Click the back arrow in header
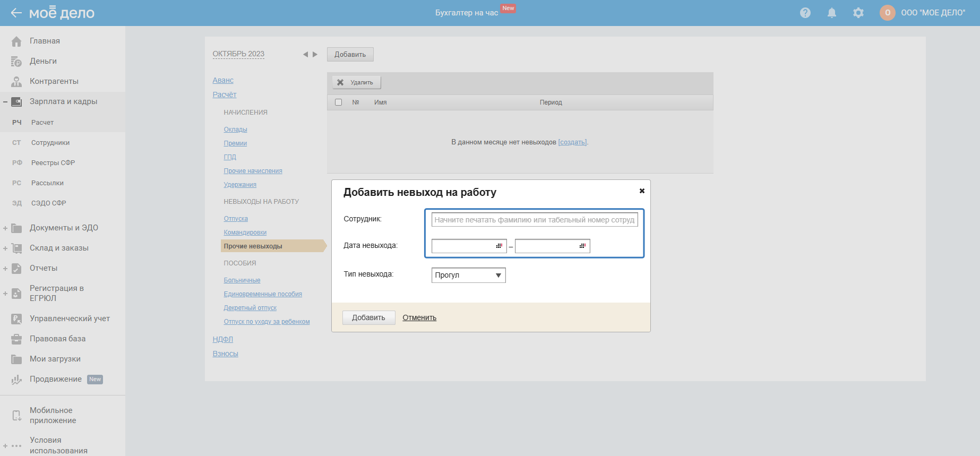Viewport: 980px width, 456px height. pos(16,13)
